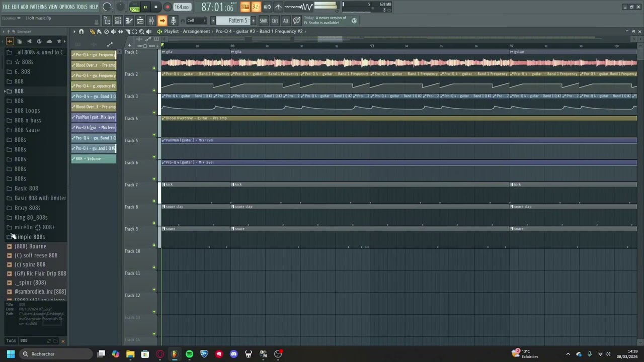Screen dimensions: 644x362
Task: Open the Cell snap dropdown
Action: [x=196, y=21]
